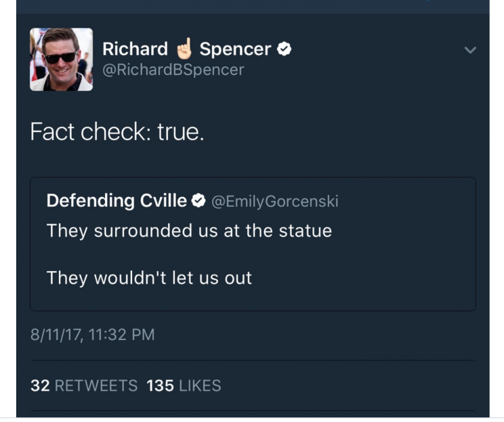Click the verified badge beside Spencer
The width and height of the screenshot is (504, 422).
pyautogui.click(x=285, y=49)
